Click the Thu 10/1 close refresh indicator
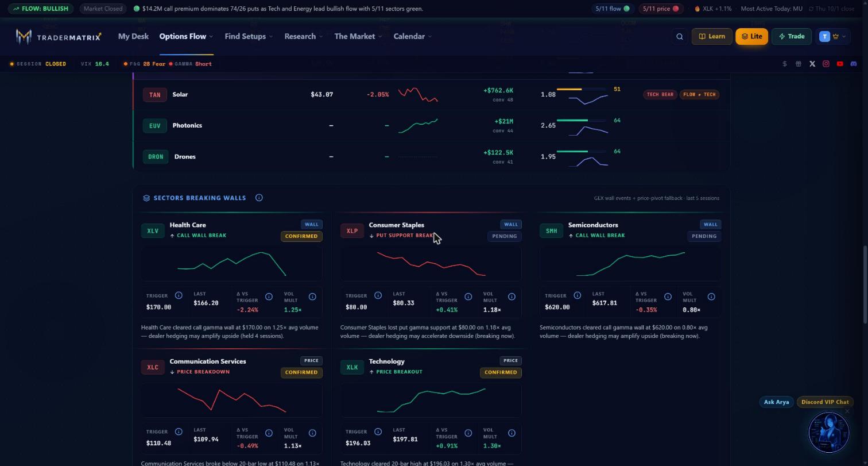 point(832,9)
